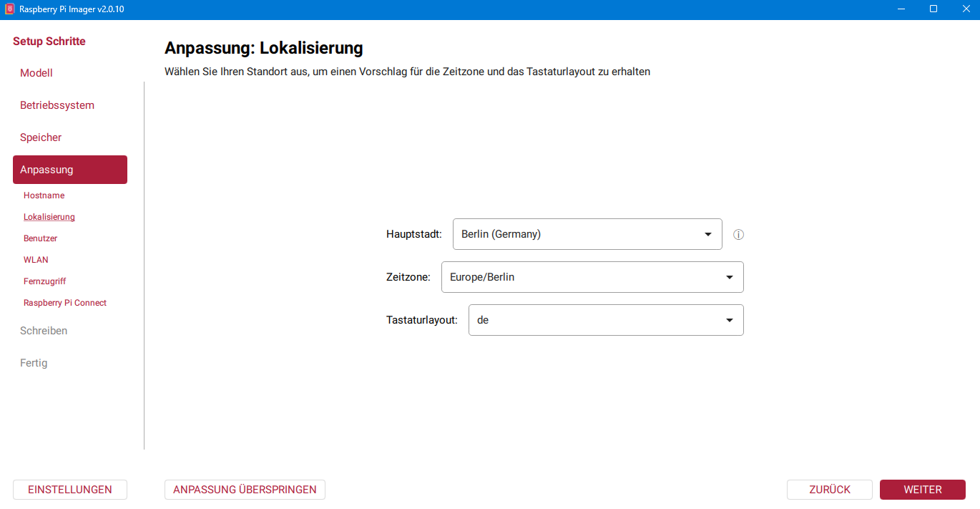
Task: Open the WLAN sub-step
Action: pos(36,260)
